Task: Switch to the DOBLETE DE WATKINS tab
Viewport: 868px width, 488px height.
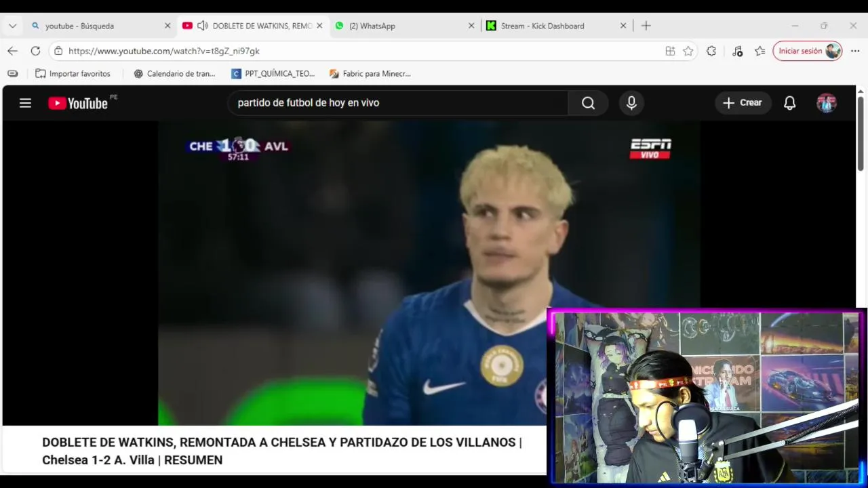Action: click(x=252, y=26)
